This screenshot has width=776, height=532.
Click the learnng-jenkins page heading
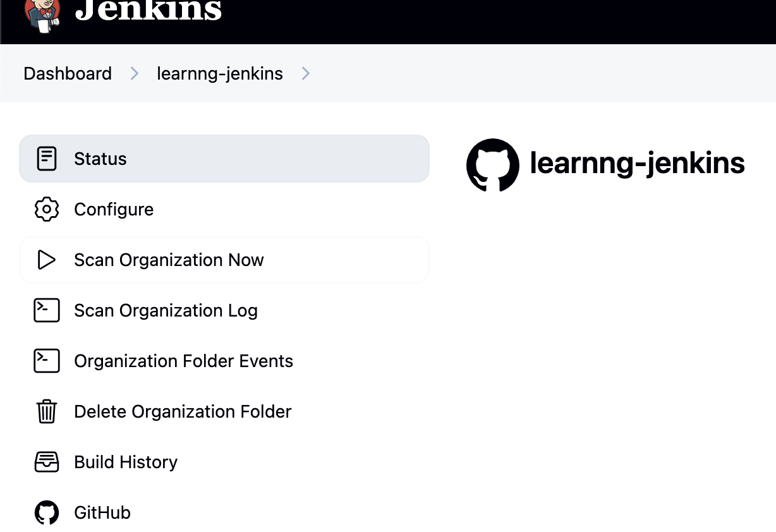[x=637, y=163]
